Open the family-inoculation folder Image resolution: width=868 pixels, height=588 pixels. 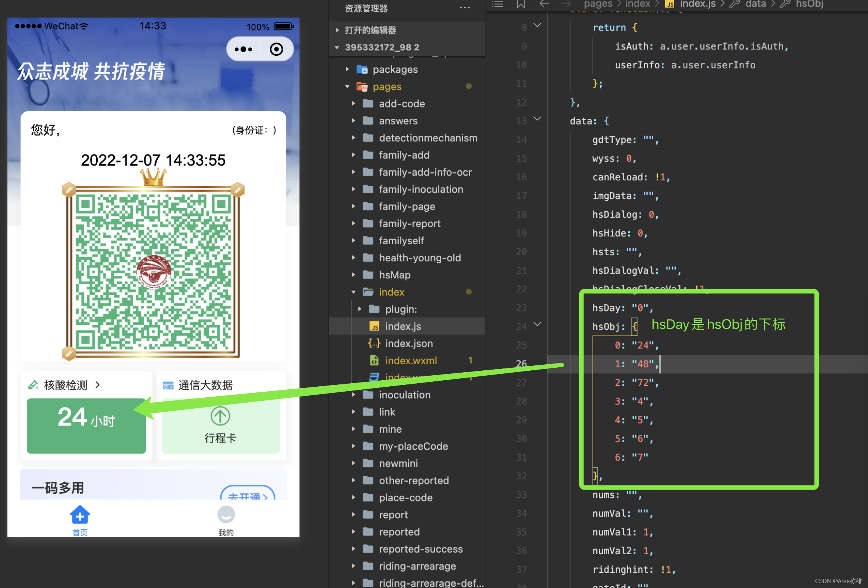coord(421,189)
